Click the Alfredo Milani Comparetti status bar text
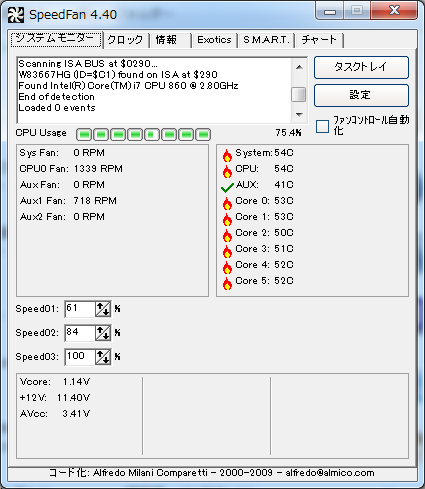This screenshot has width=425, height=489. (x=212, y=473)
